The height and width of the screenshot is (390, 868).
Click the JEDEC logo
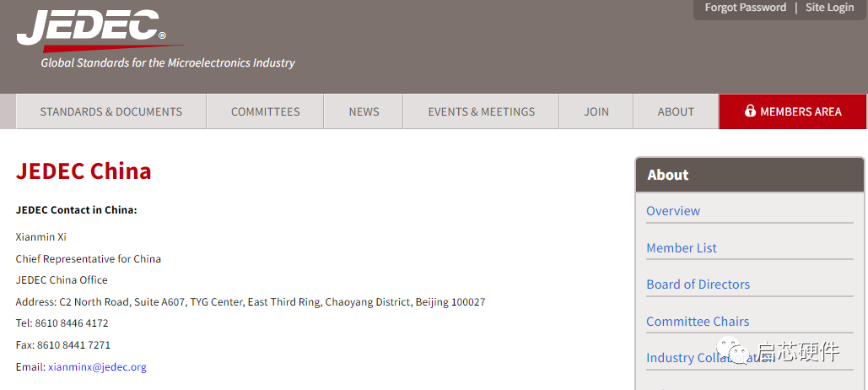pos(93,30)
